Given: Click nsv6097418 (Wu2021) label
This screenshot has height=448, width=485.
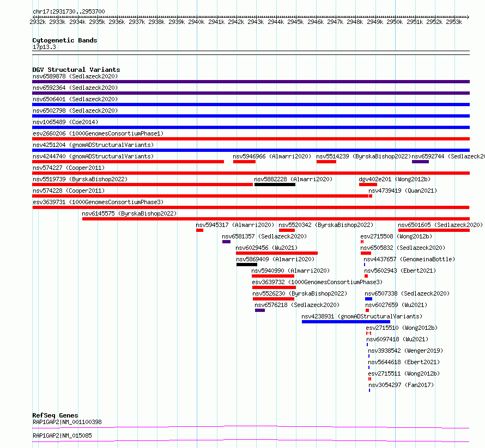Looking at the screenshot, I should (x=397, y=339).
